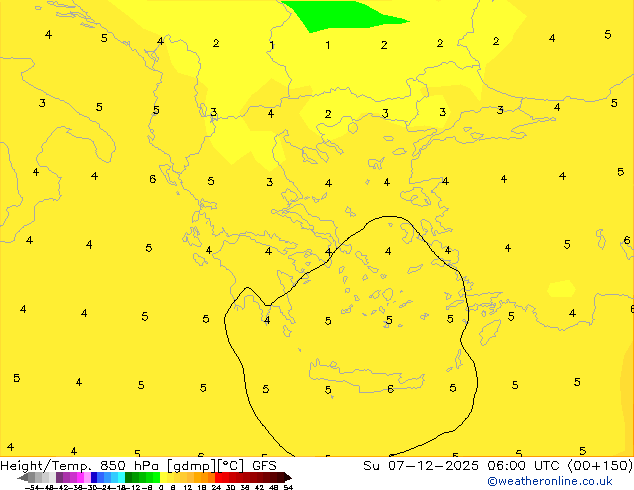Click the dark blue legend swatch above -30

94,477
